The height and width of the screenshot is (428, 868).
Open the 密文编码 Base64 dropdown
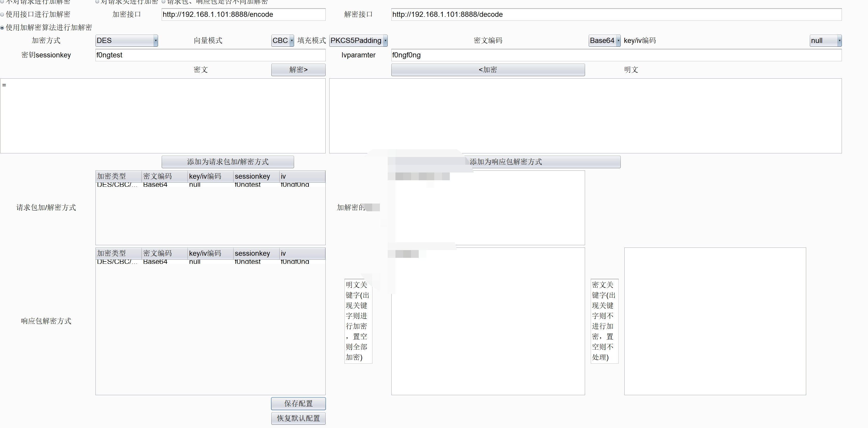tap(604, 40)
